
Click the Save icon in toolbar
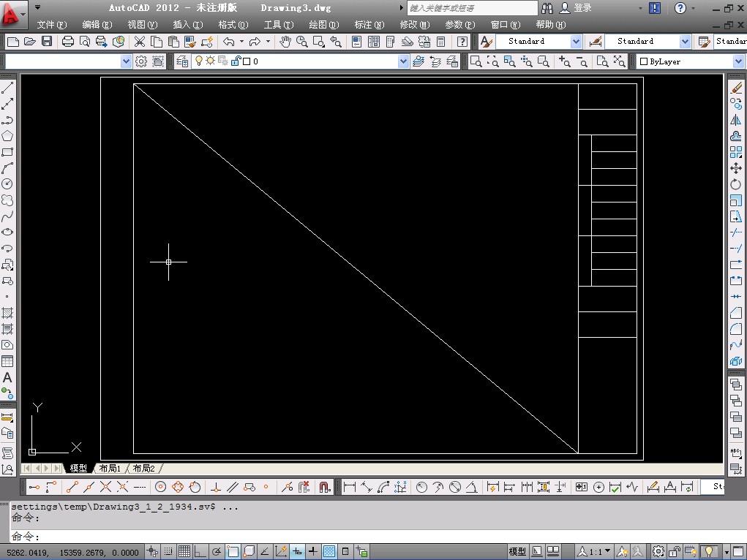point(47,42)
